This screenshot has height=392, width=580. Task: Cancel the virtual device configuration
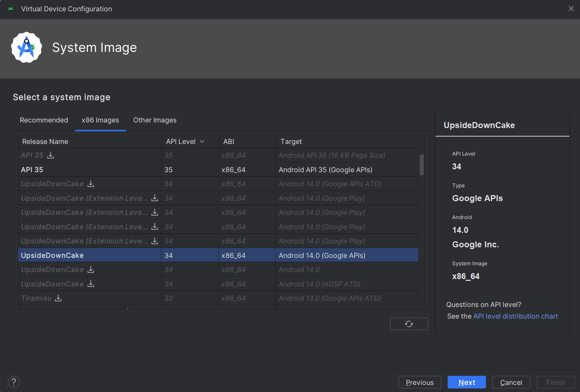tap(511, 382)
